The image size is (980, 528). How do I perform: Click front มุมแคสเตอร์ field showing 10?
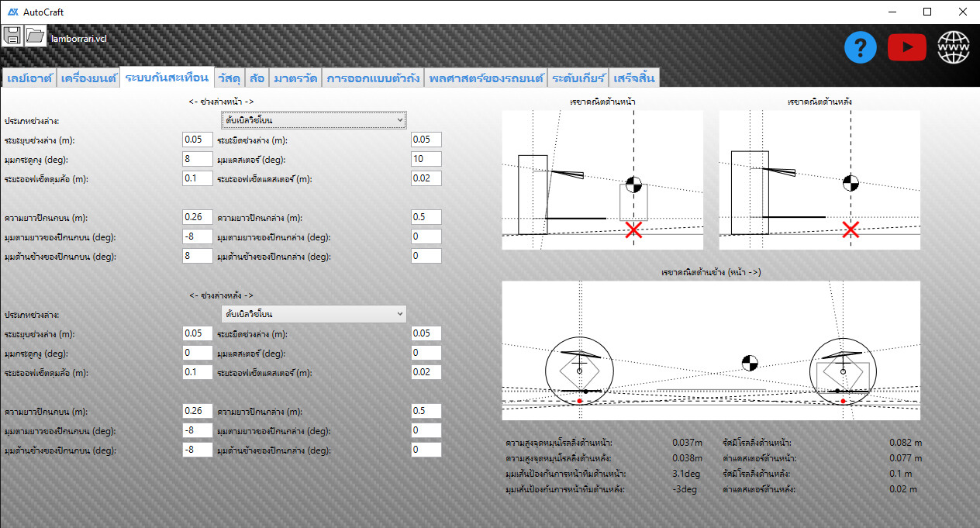click(x=426, y=159)
